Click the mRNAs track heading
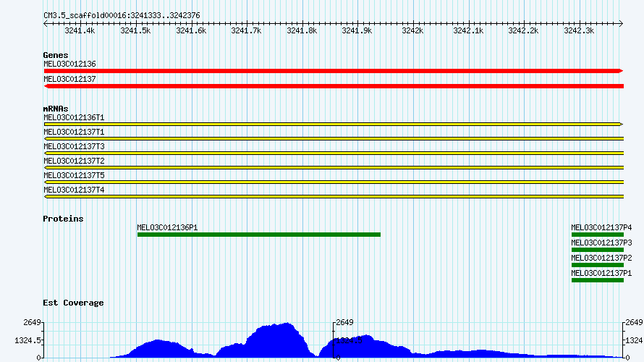644x362 pixels. click(x=56, y=109)
